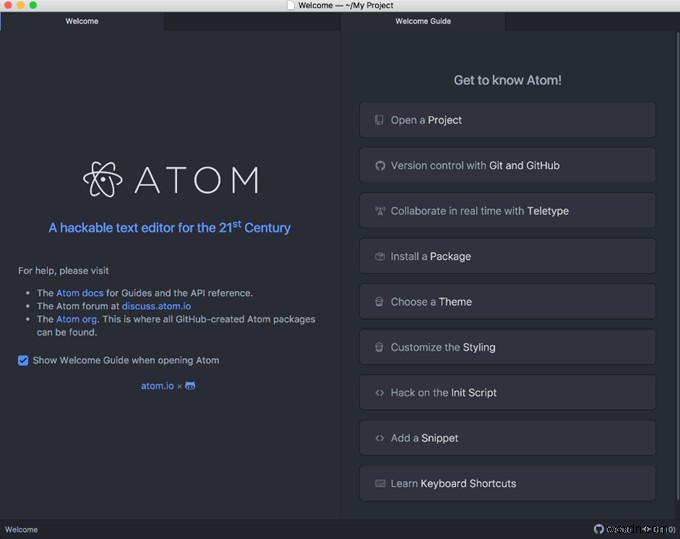The width and height of the screenshot is (680, 539).
Task: Switch to the Welcome Guide tab
Action: point(423,21)
